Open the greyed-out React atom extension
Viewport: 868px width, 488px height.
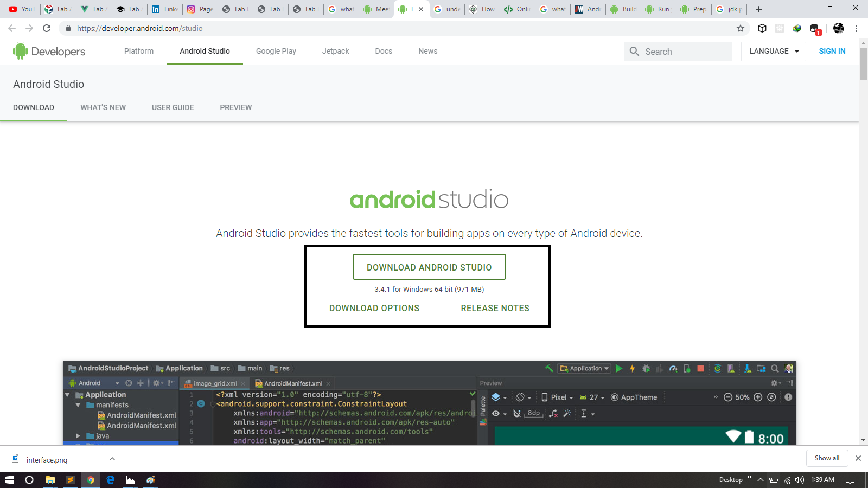[780, 28]
